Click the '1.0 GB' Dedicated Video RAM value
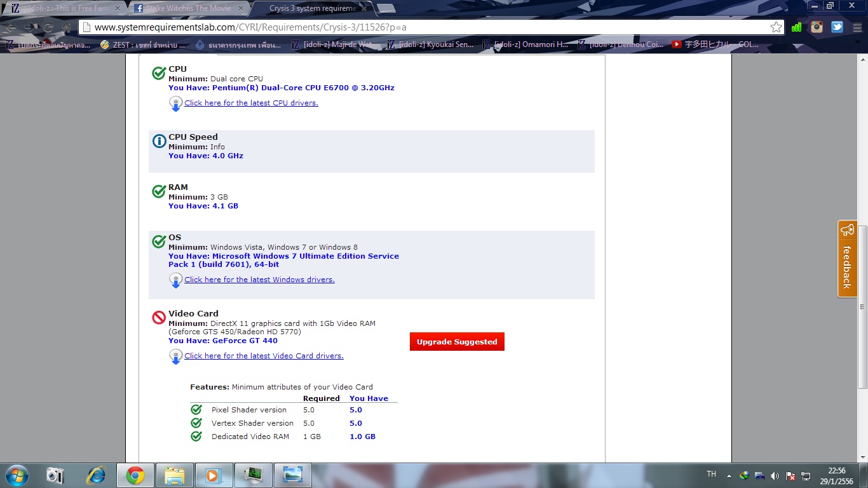 tap(362, 437)
